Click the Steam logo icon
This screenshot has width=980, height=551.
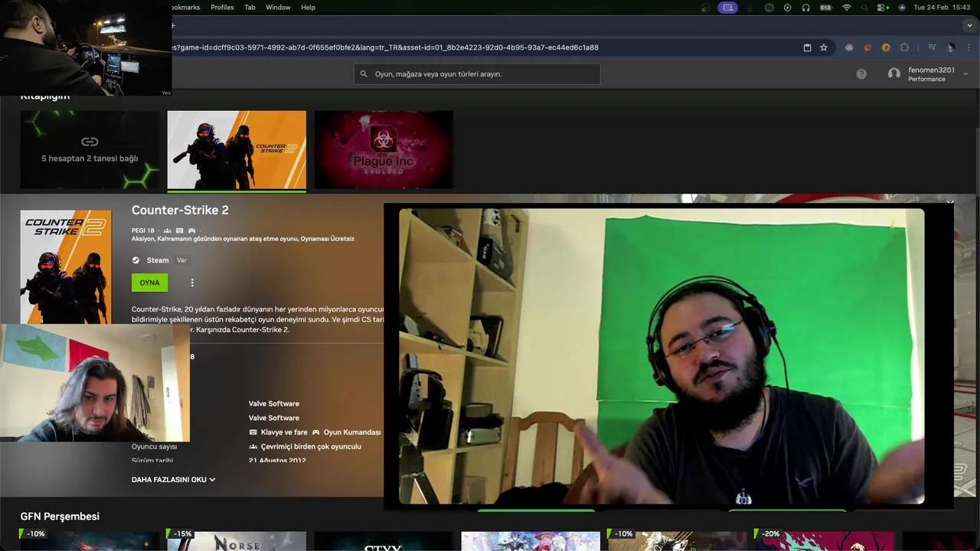point(136,260)
